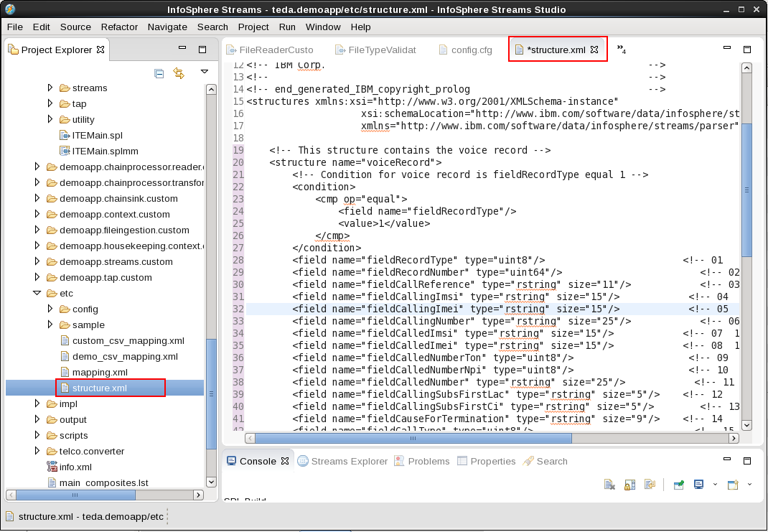The width and height of the screenshot is (768, 532).
Task: Expand the impl folder
Action: coord(37,403)
